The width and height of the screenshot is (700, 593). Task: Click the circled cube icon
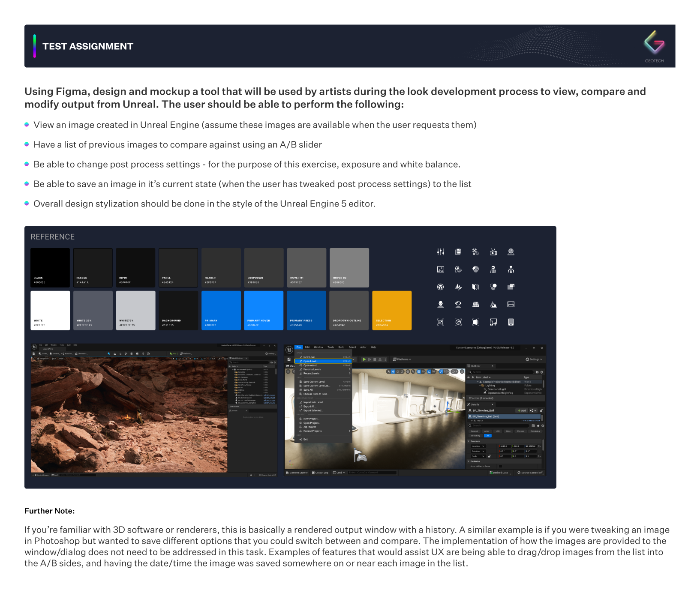click(441, 287)
